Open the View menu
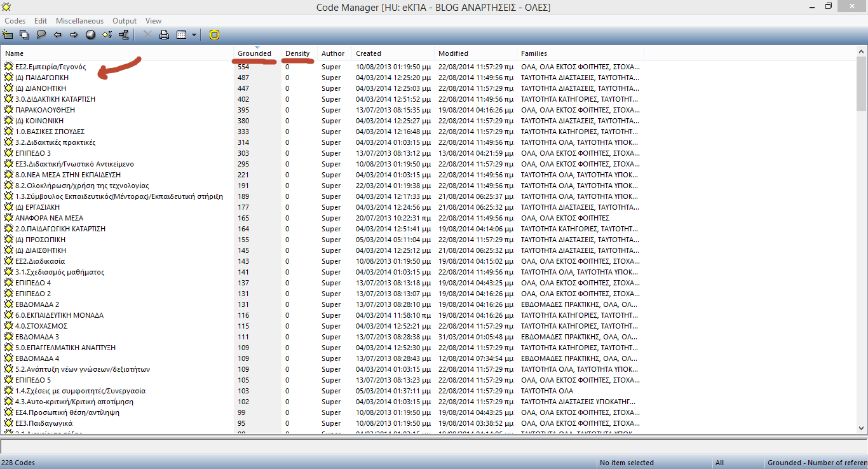Screen dimensions: 868x469 click(153, 21)
